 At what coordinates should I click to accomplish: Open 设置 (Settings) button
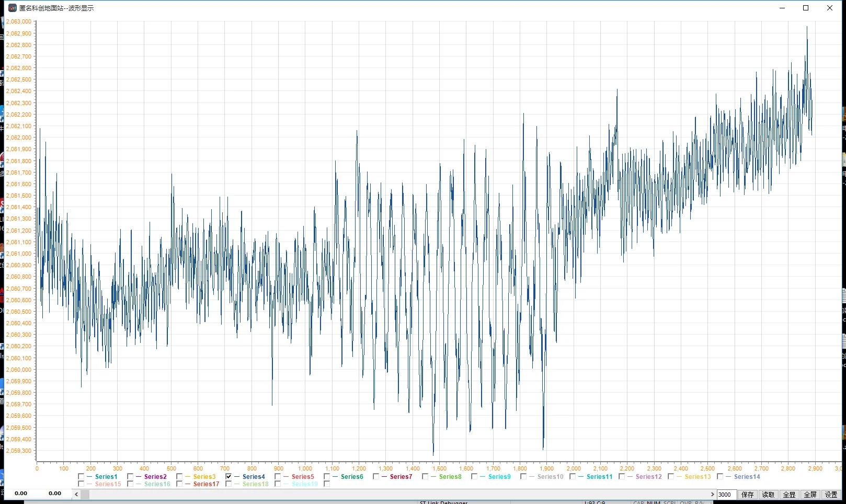[831, 495]
